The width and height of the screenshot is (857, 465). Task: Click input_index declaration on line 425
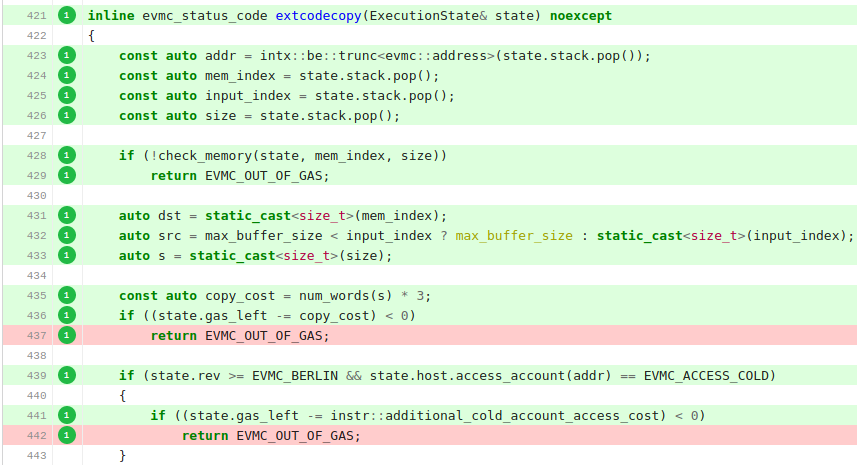[x=248, y=96]
